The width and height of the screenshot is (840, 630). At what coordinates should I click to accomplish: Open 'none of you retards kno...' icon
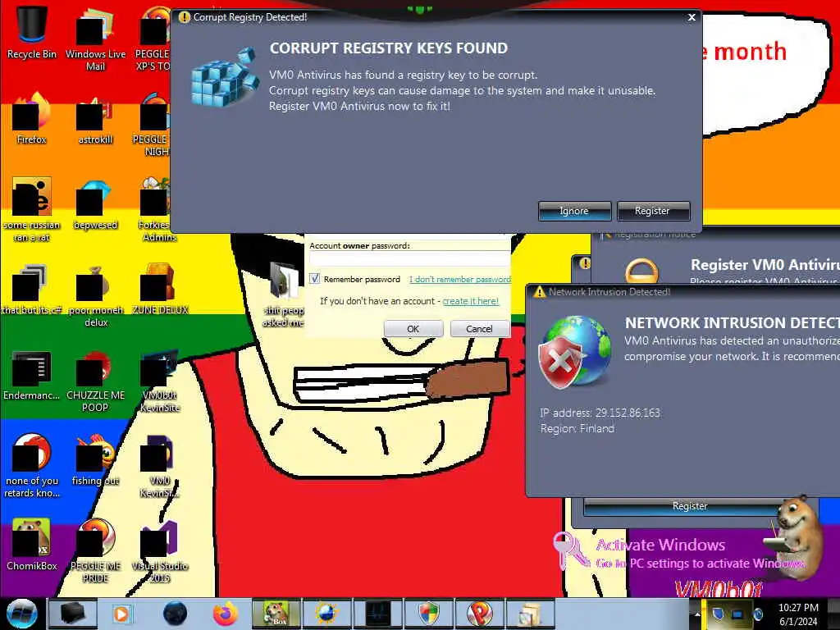32,465
